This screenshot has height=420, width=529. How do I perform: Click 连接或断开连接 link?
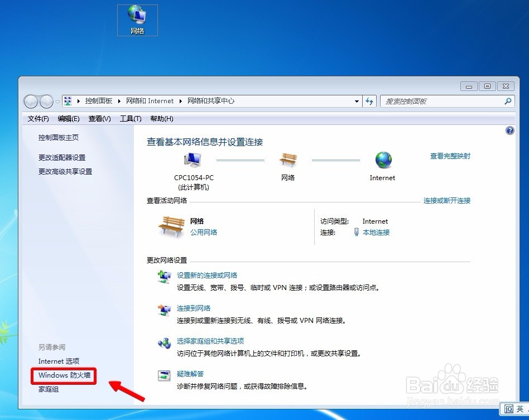tap(446, 201)
